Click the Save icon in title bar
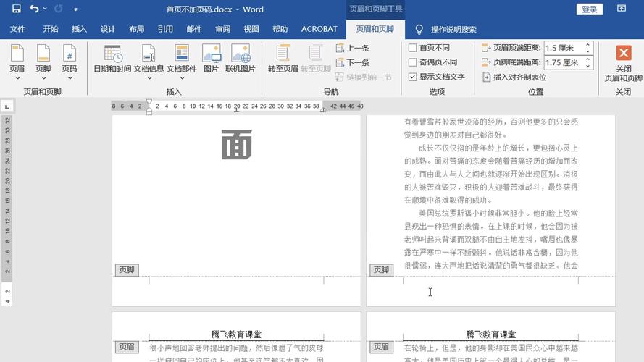This screenshot has width=644, height=362. pyautogui.click(x=17, y=9)
